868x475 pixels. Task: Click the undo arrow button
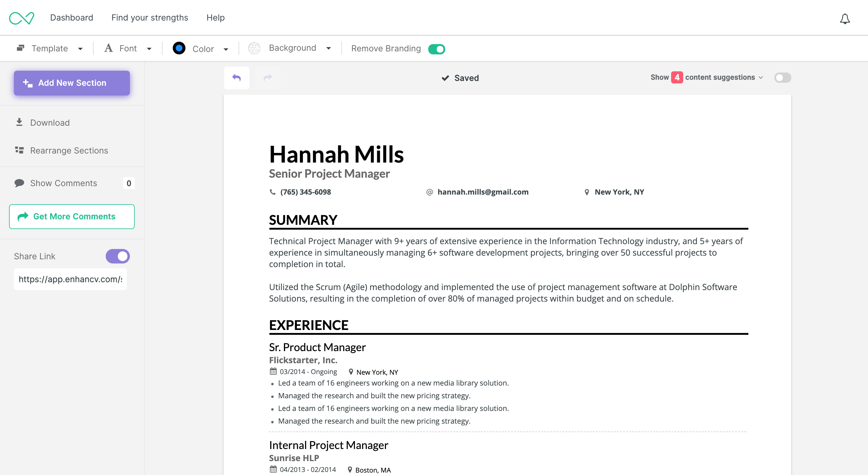(x=236, y=78)
